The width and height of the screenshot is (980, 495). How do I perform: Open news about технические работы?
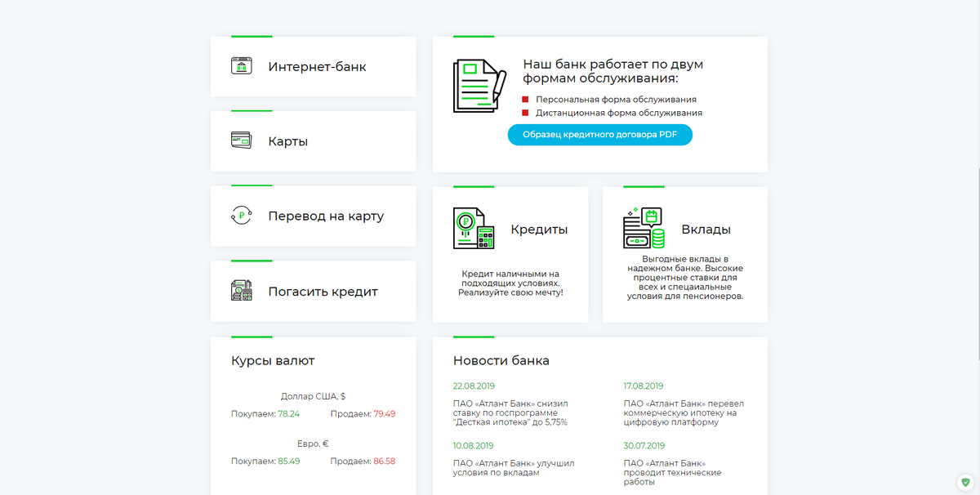[x=672, y=473]
